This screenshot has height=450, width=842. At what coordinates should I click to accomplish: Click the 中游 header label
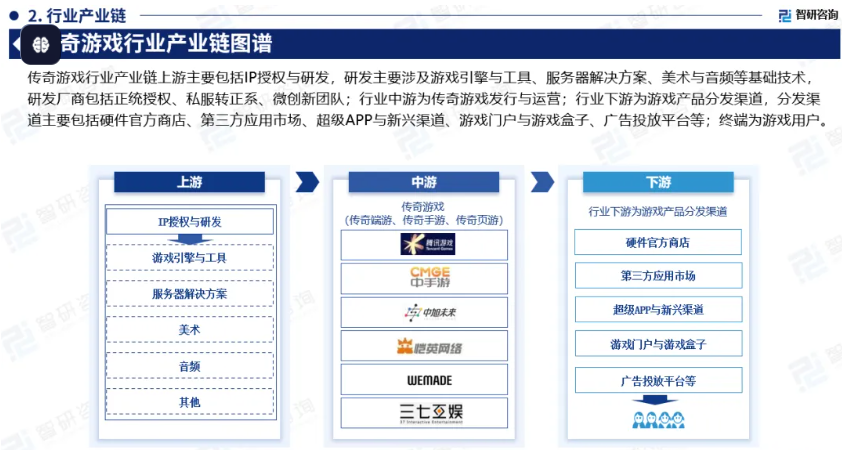click(424, 182)
